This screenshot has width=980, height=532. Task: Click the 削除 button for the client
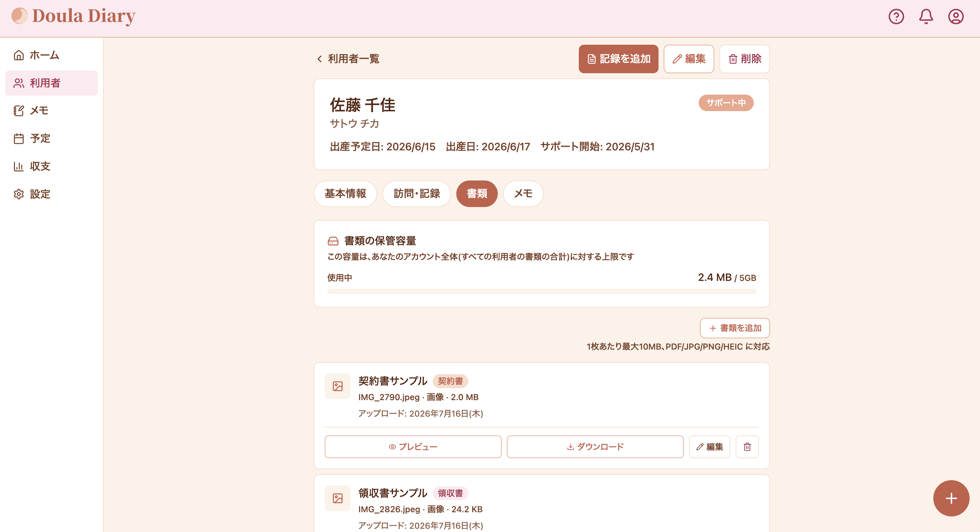744,59
